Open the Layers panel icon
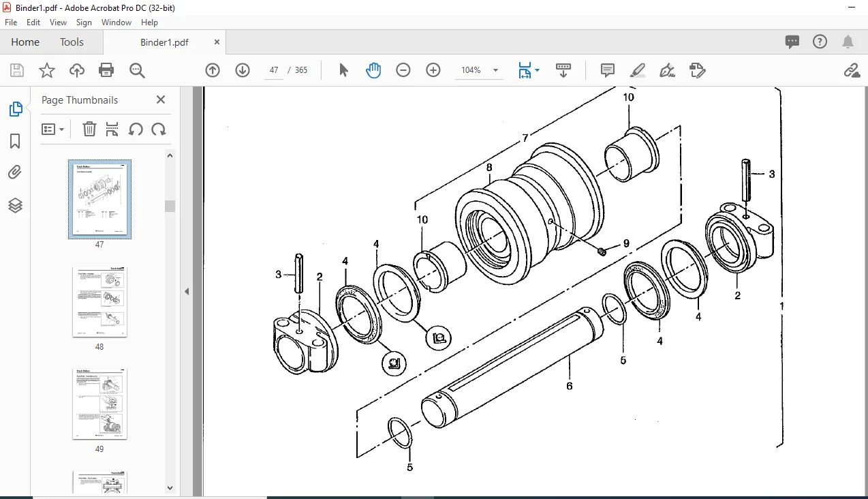This screenshot has width=868, height=499. click(x=15, y=205)
